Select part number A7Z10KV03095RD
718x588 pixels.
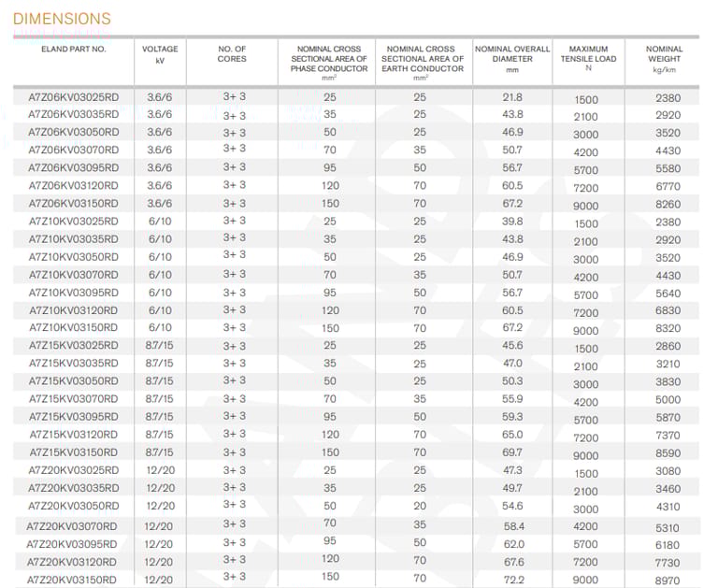coord(74,293)
